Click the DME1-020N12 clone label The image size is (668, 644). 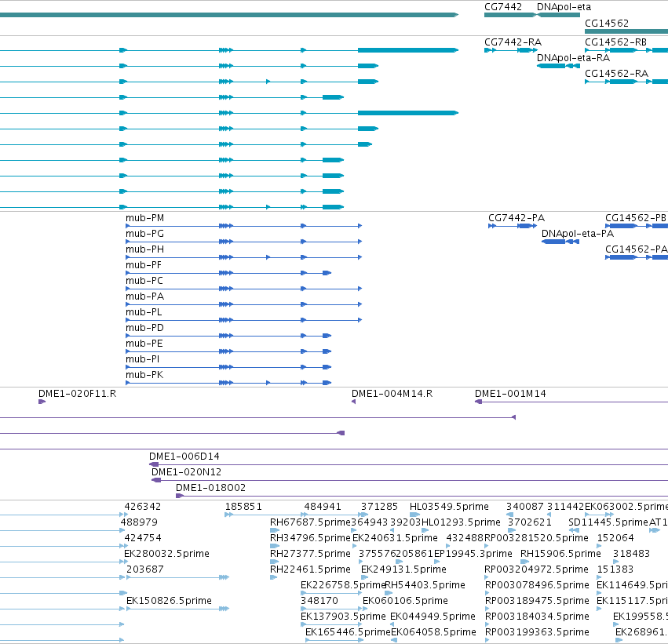187,472
